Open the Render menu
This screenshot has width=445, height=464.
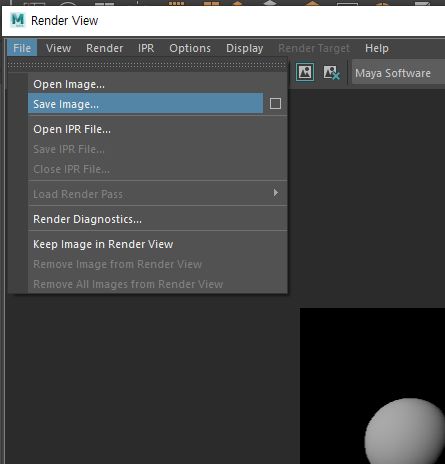tap(105, 48)
